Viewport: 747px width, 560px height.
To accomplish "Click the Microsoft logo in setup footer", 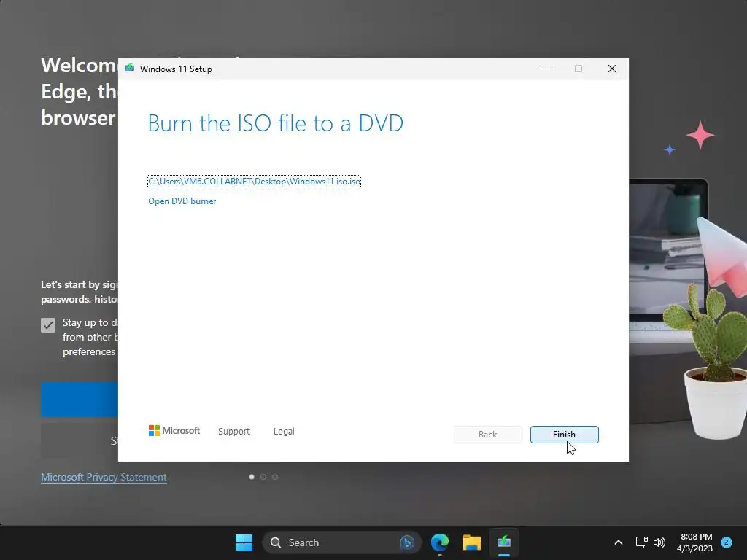I will tap(174, 431).
